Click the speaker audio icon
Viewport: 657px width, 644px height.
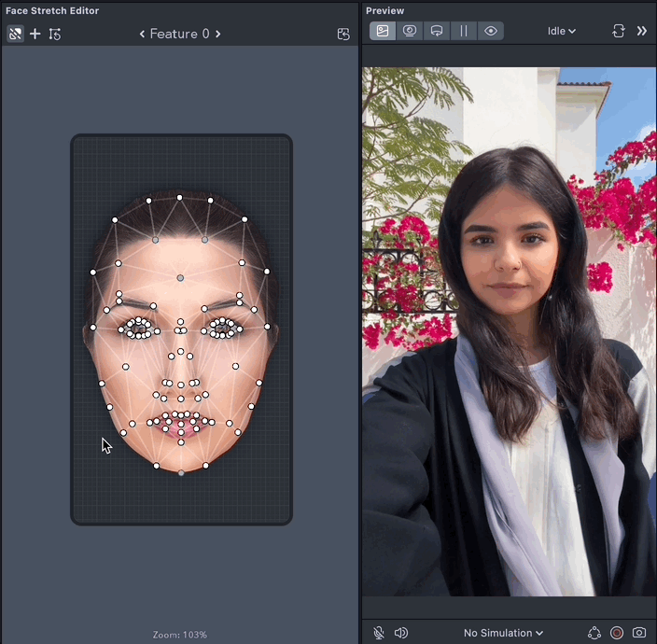pos(401,633)
